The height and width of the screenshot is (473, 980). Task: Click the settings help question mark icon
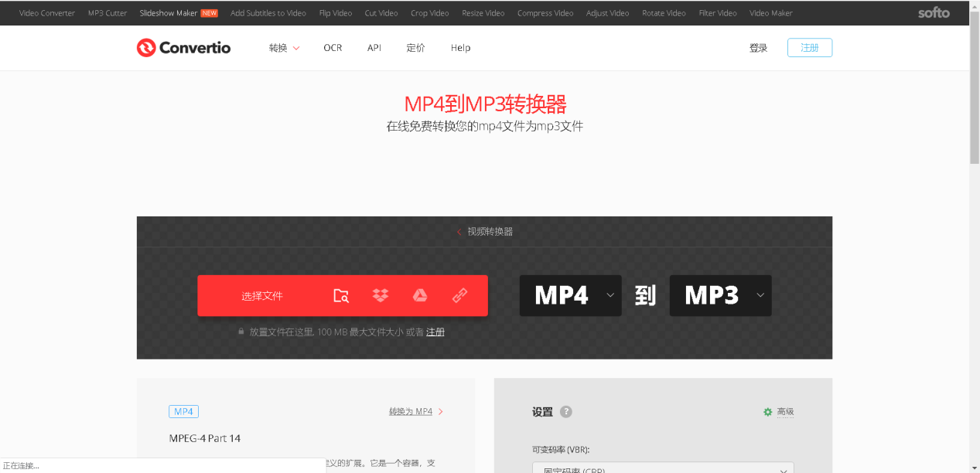click(566, 412)
